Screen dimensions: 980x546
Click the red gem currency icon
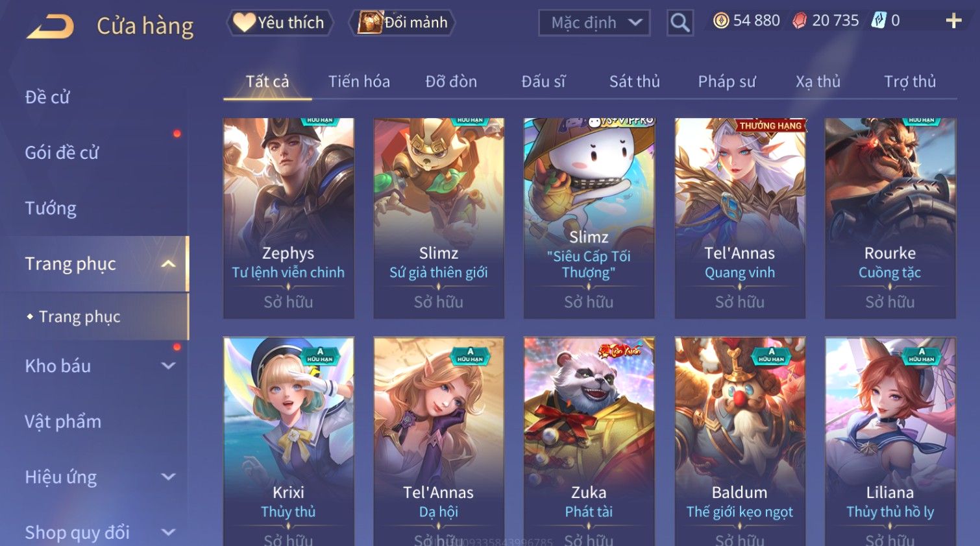(800, 21)
